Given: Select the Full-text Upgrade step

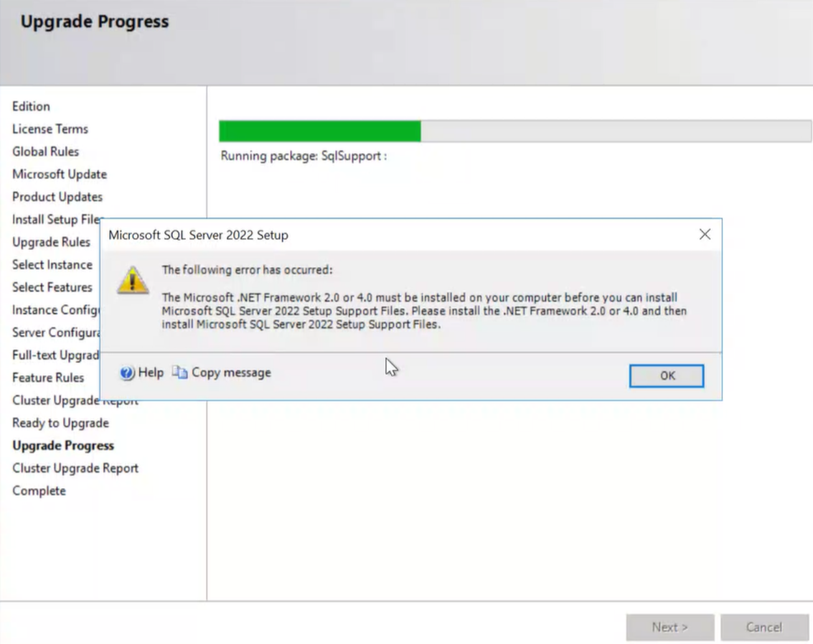Looking at the screenshot, I should point(56,355).
